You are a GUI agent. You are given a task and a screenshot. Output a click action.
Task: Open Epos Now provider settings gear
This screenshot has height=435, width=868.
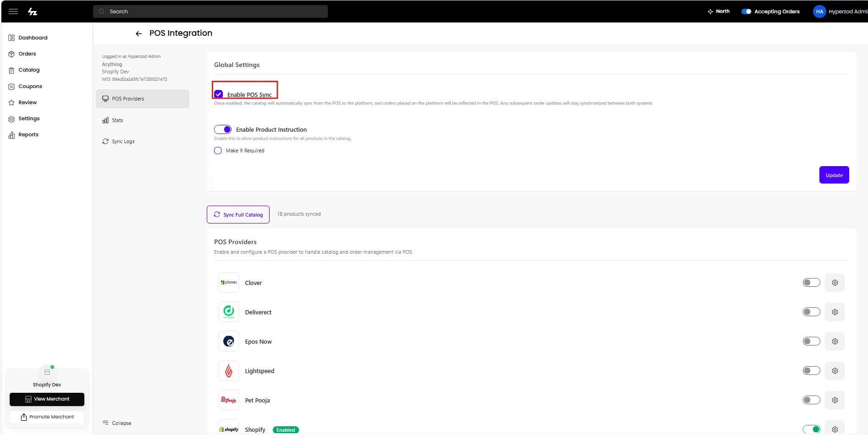(x=835, y=341)
